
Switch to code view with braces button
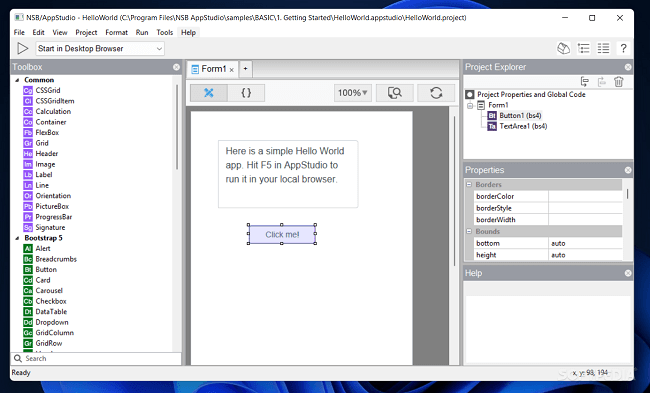pyautogui.click(x=246, y=93)
